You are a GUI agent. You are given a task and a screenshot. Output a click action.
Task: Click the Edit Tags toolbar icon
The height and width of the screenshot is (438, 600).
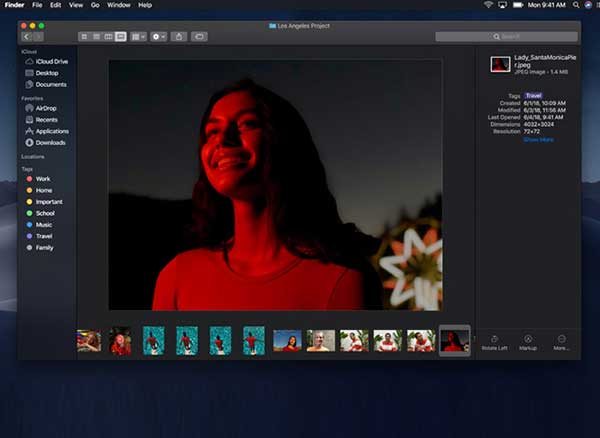pos(199,37)
